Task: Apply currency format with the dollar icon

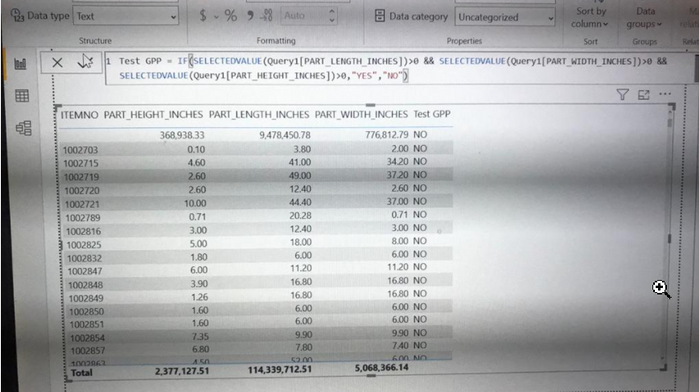Action: (203, 16)
